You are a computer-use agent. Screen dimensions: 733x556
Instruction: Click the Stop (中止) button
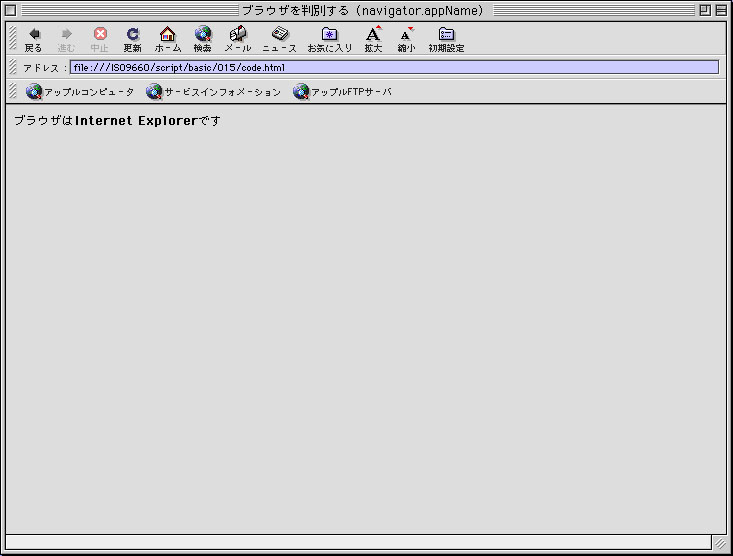tap(100, 39)
